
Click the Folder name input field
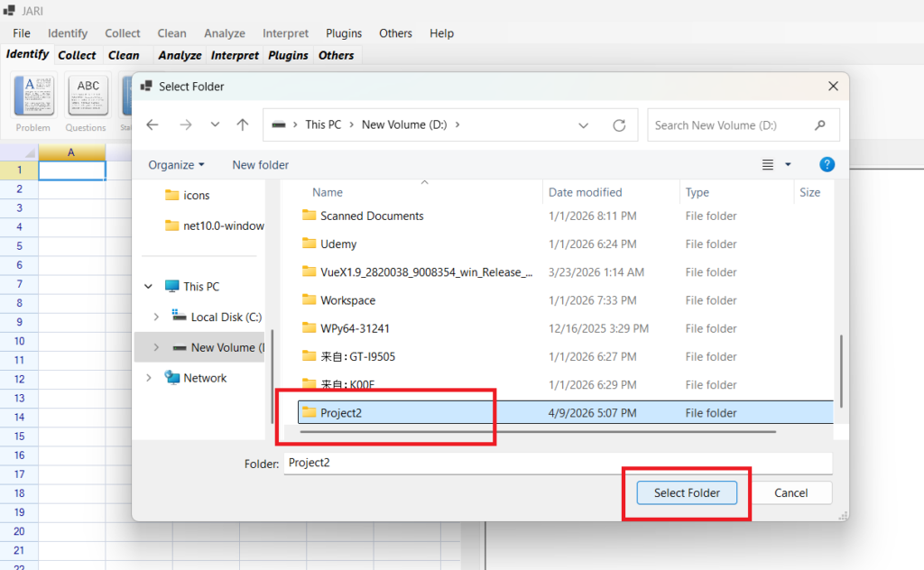click(x=557, y=463)
